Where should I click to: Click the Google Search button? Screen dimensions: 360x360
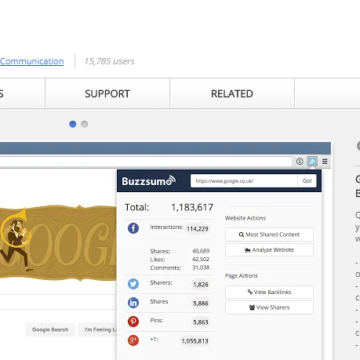50,329
